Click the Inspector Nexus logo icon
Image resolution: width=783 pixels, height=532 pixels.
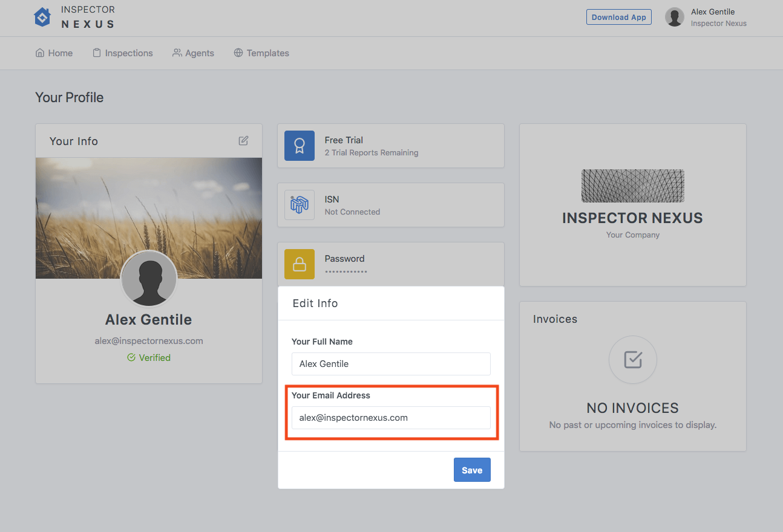42,17
